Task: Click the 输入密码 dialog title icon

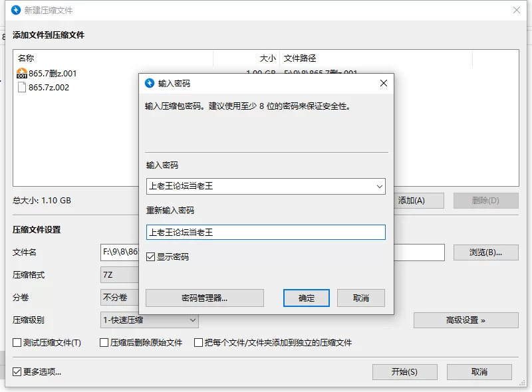Action: point(149,83)
